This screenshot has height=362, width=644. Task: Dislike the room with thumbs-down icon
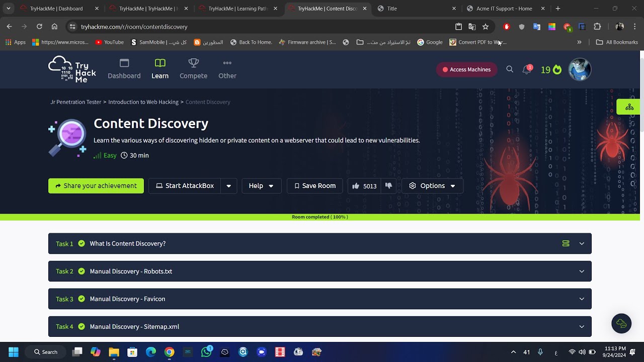388,186
